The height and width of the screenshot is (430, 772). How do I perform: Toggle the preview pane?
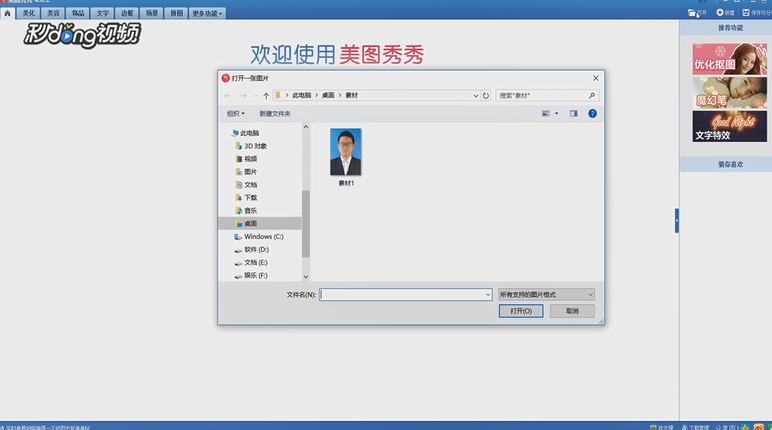click(x=574, y=114)
